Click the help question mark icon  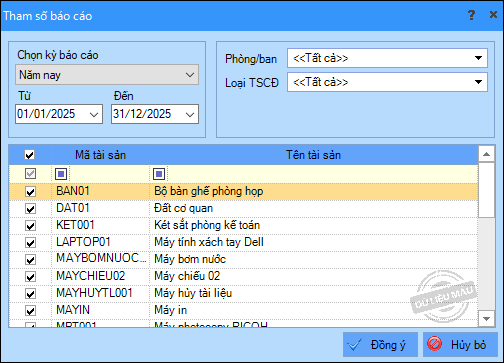coord(471,15)
